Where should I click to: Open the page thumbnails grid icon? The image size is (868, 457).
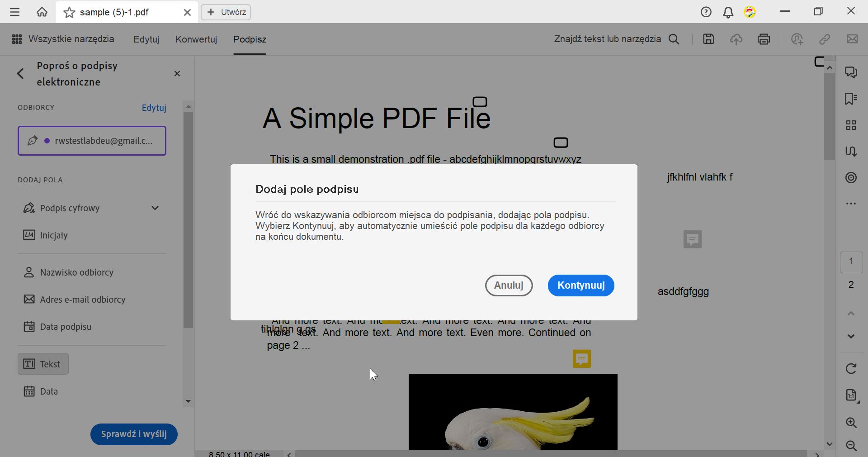[x=851, y=125]
